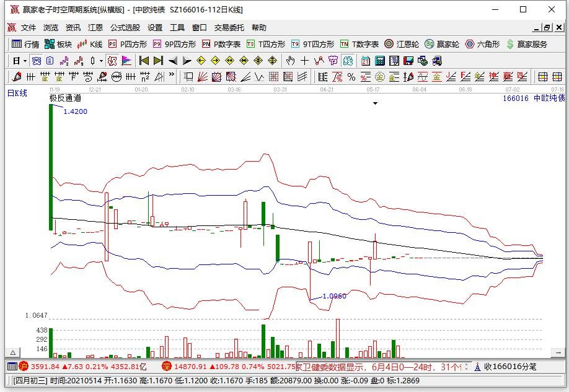Click the scrolling news ticker in status bar
This screenshot has width=569, height=392.
(x=379, y=367)
